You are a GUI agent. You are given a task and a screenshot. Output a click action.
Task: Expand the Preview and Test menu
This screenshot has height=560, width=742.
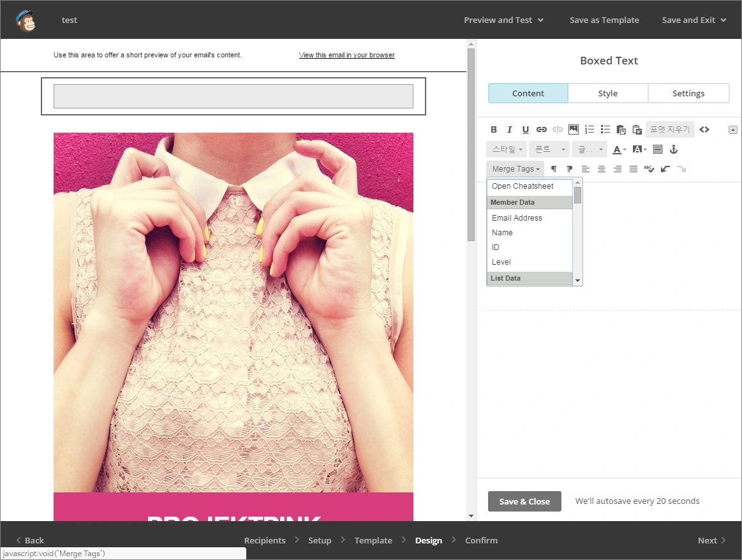click(503, 20)
